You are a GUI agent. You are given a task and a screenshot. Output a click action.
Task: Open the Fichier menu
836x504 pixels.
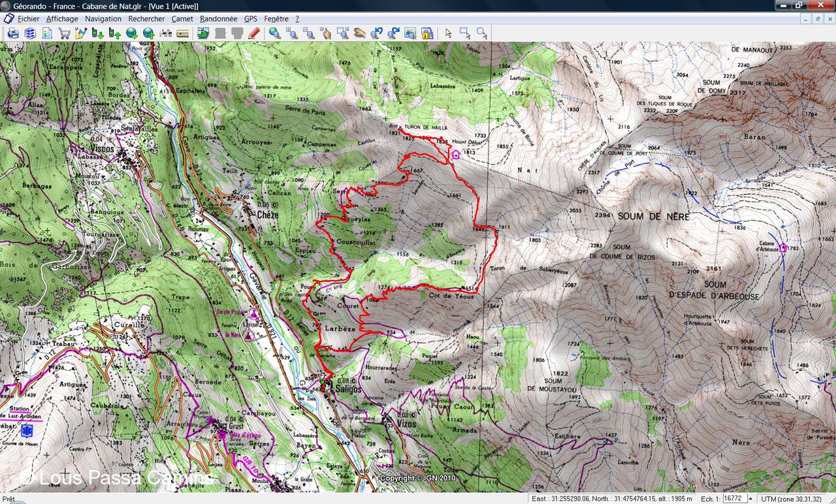[28, 19]
